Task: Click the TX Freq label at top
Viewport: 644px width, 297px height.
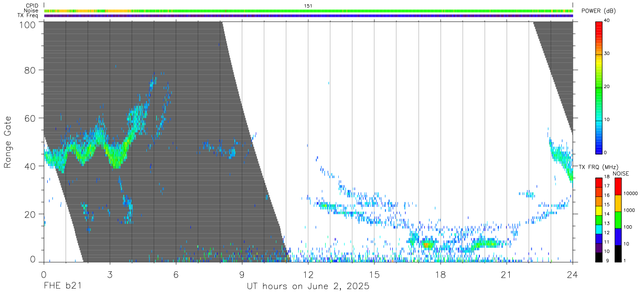Action: point(28,15)
